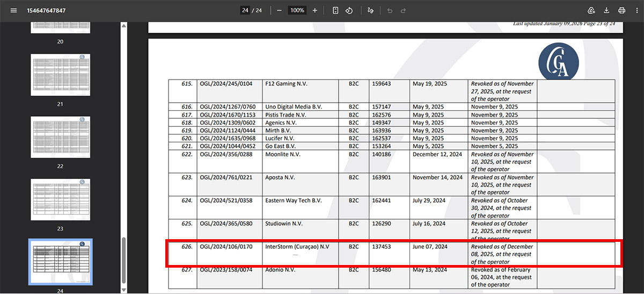This screenshot has width=644, height=294.
Task: Toggle the sidebar with the hamburger menu
Action: 13,11
